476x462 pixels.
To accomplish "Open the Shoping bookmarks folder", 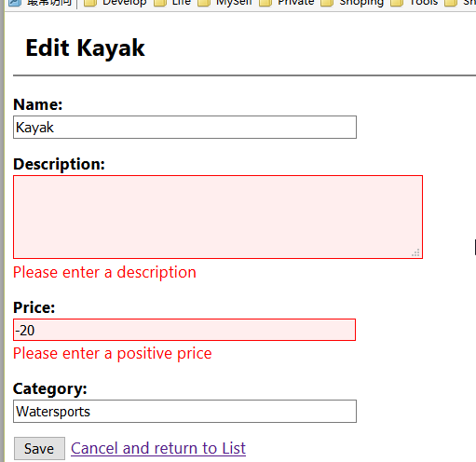I will pyautogui.click(x=353, y=3).
